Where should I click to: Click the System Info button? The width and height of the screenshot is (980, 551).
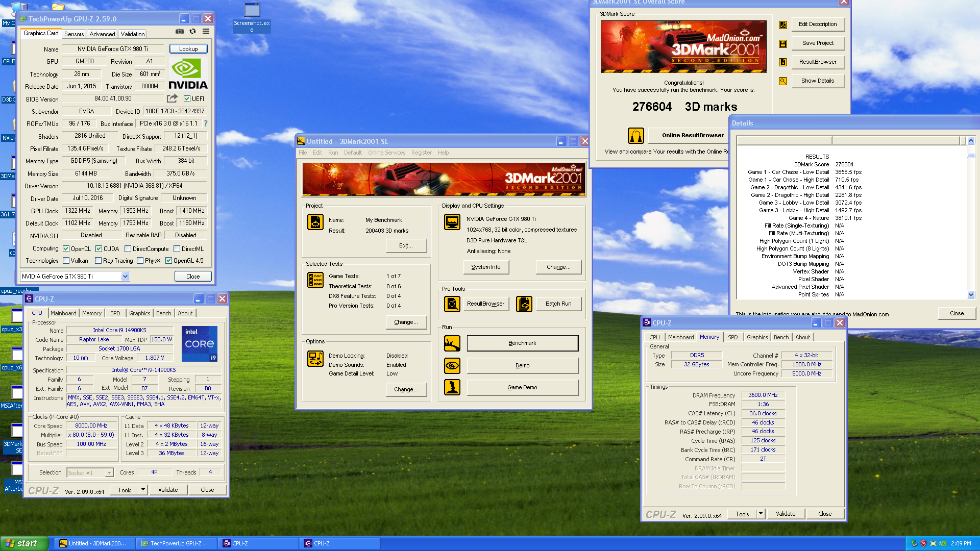(486, 267)
